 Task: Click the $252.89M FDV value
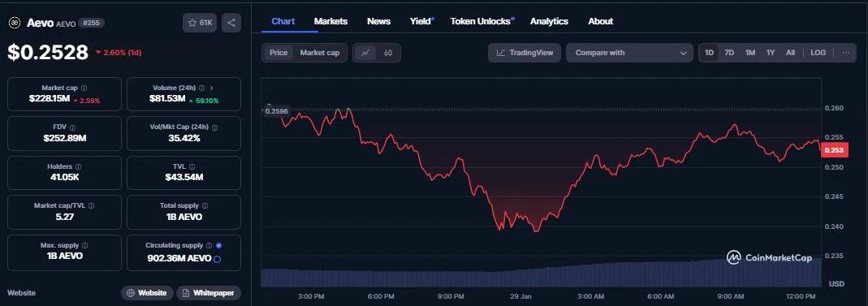pyautogui.click(x=64, y=138)
